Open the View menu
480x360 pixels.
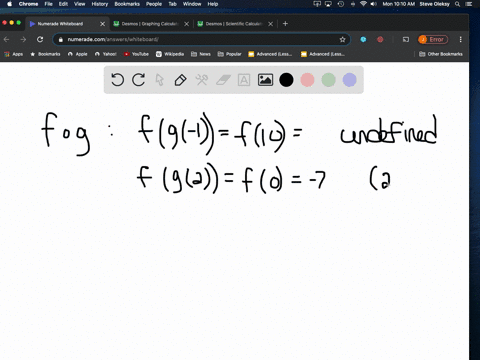point(80,4)
